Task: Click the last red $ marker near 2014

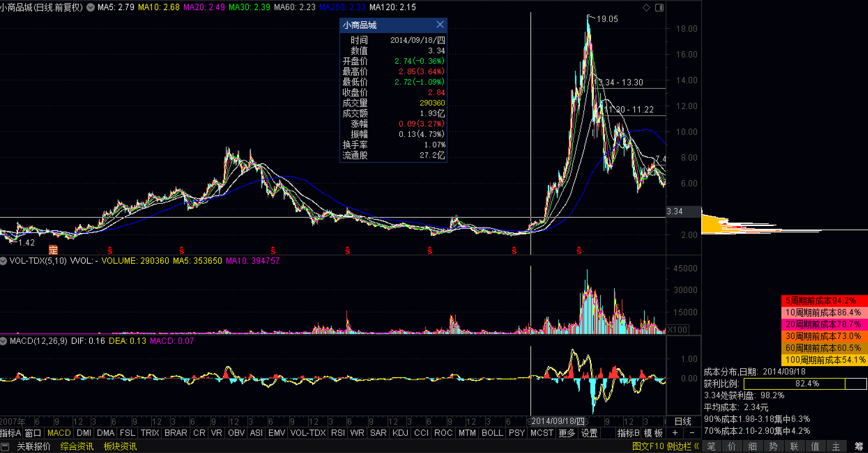Action: click(x=579, y=251)
